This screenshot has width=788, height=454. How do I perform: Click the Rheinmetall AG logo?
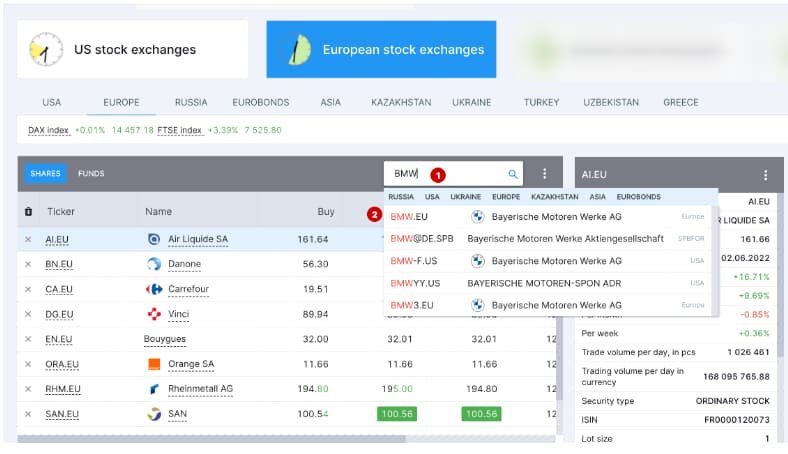tap(154, 389)
